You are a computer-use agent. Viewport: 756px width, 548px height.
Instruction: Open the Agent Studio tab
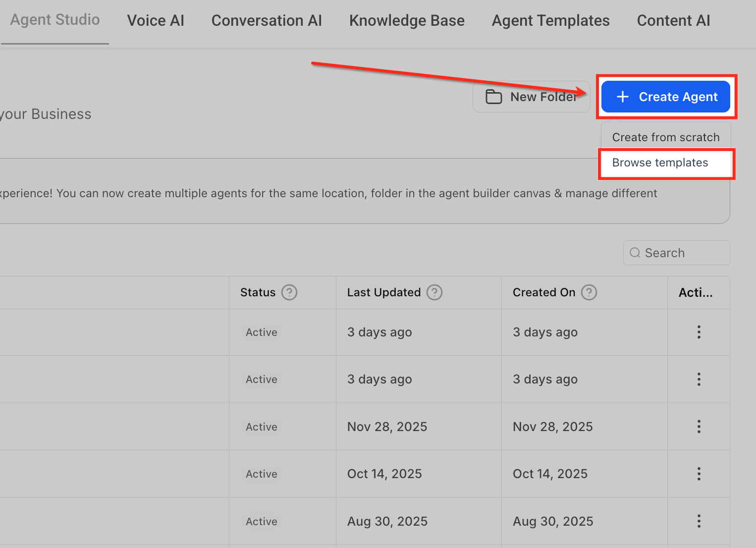coord(55,20)
